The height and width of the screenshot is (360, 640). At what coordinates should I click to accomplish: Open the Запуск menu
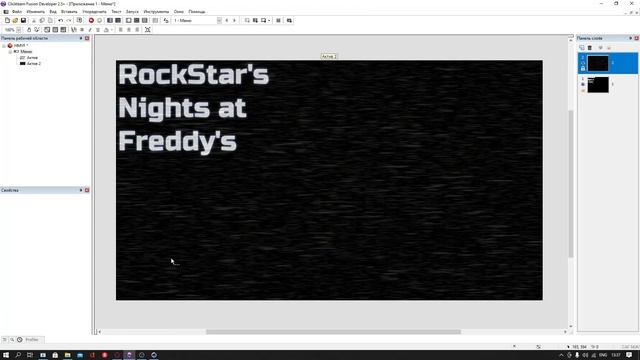click(x=132, y=12)
